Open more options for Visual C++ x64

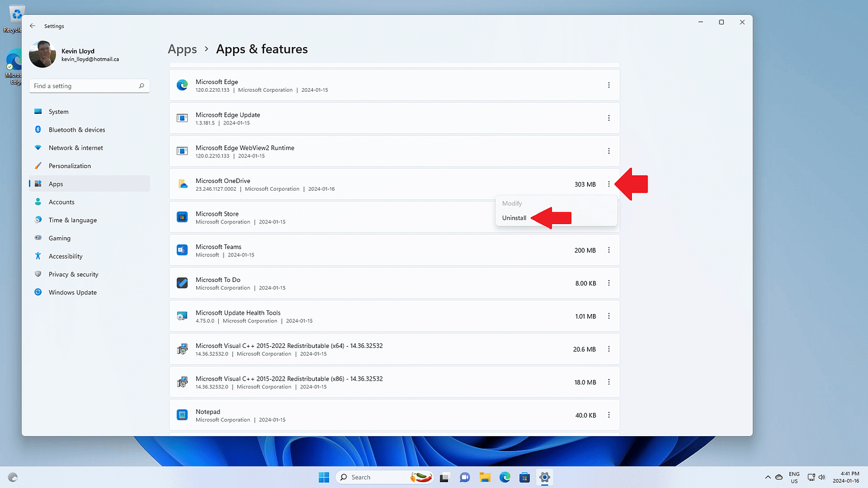point(609,349)
